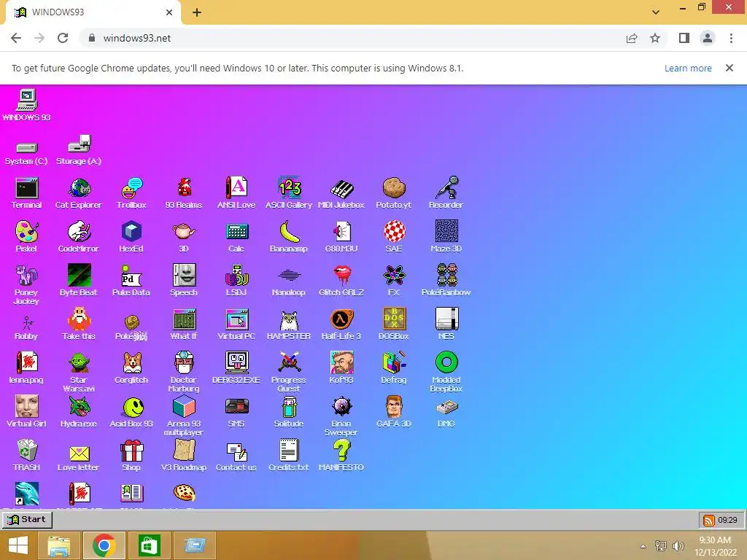747x560 pixels.
Task: Dismiss the Chrome update notification bar
Action: point(729,68)
